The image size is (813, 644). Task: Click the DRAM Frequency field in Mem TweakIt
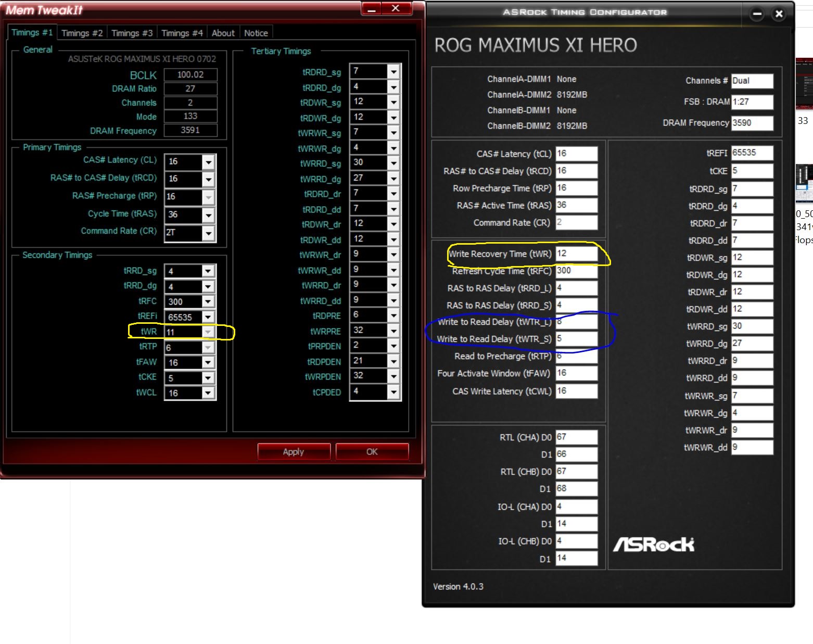tap(190, 130)
